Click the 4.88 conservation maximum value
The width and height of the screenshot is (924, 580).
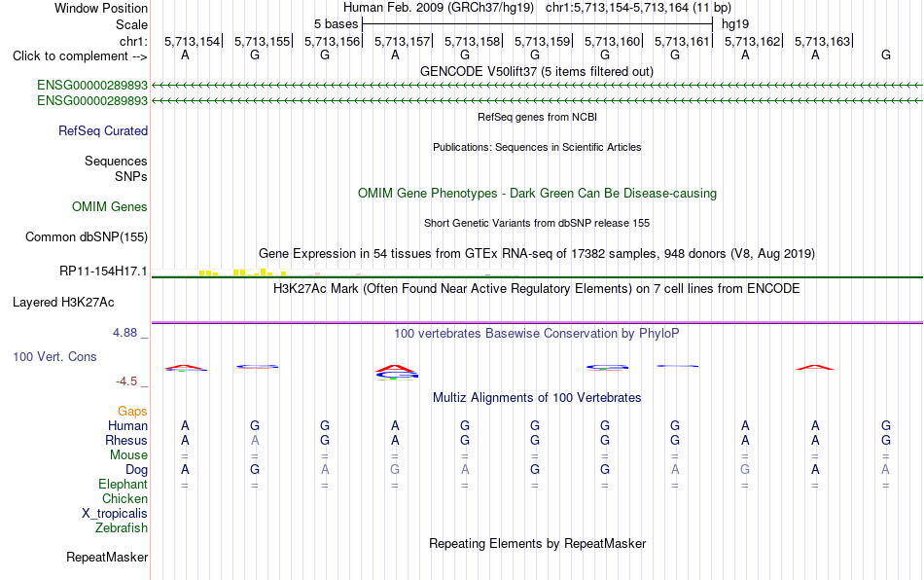[124, 333]
